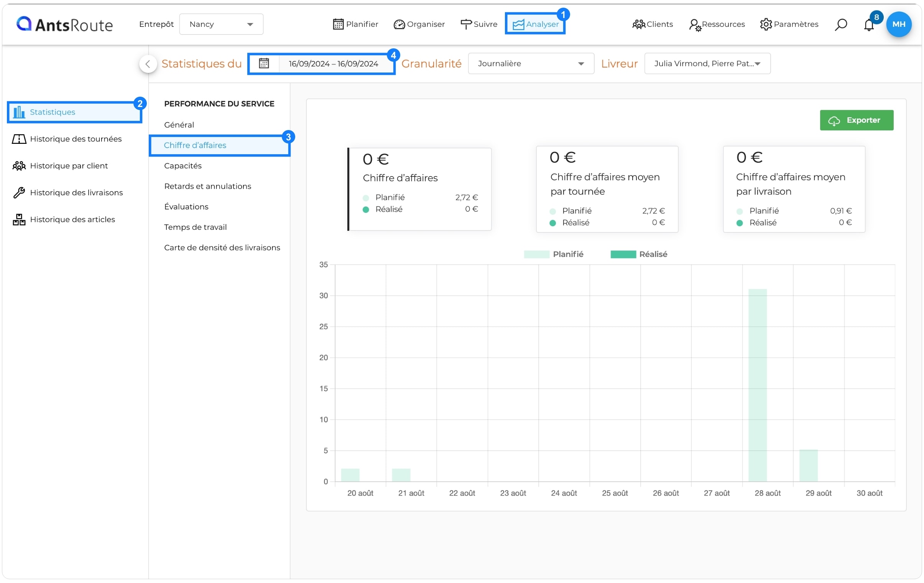Open Historique des livraisons link
Viewport: 924px width, 583px height.
click(76, 193)
